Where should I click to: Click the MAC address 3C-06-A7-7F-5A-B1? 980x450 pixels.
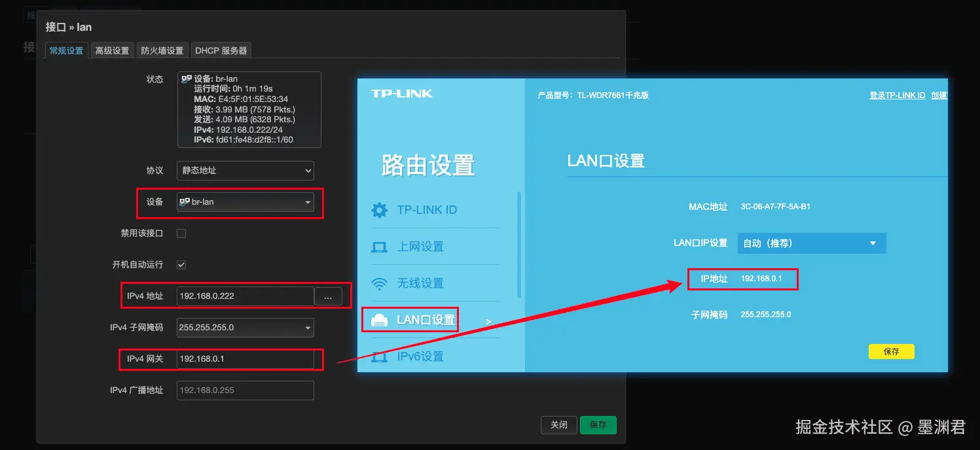point(776,207)
